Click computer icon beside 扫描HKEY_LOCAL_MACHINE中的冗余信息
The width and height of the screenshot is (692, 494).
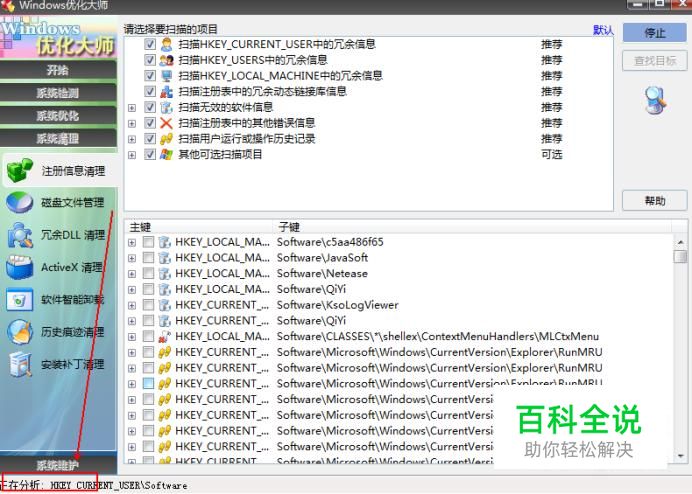point(166,76)
